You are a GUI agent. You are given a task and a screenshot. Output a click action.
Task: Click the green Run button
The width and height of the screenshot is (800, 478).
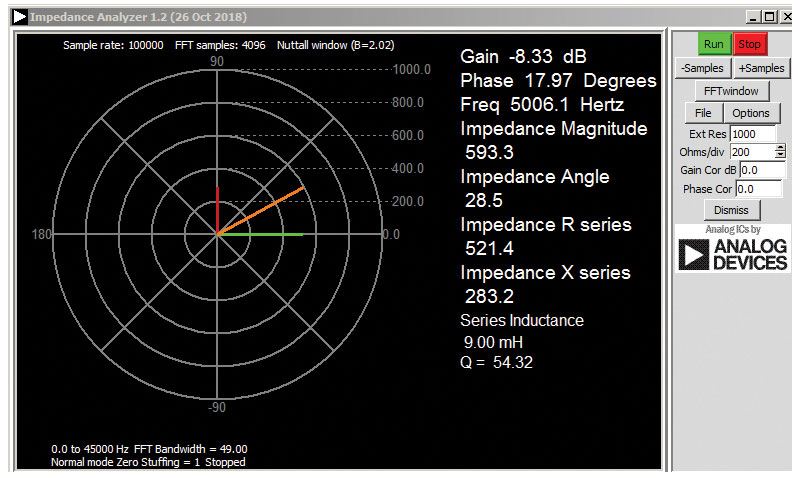pos(714,44)
